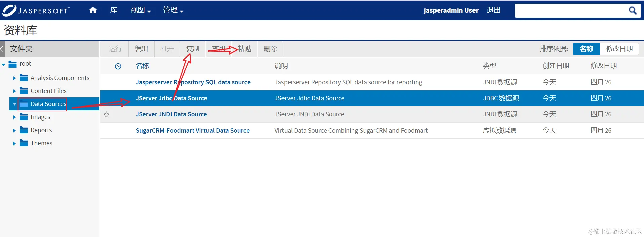Click the 虚拟数据源 type cell
644x237 pixels.
[x=499, y=131]
